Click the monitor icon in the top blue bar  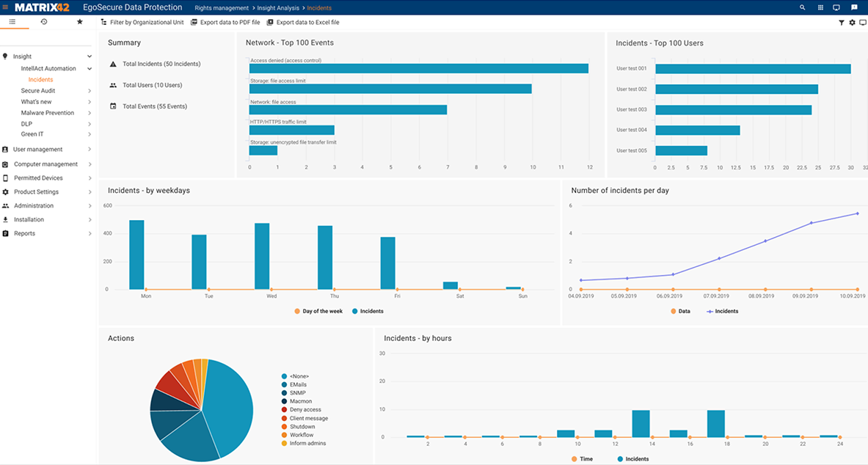[x=836, y=7]
